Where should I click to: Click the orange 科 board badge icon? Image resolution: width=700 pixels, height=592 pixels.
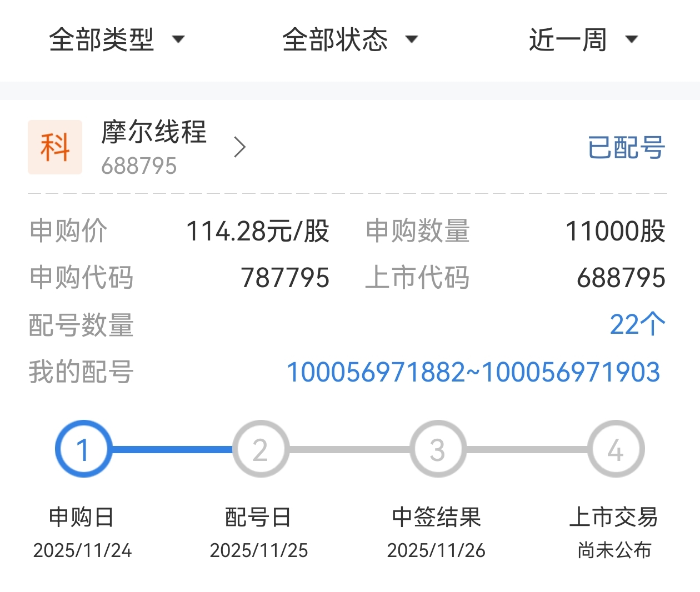click(55, 147)
